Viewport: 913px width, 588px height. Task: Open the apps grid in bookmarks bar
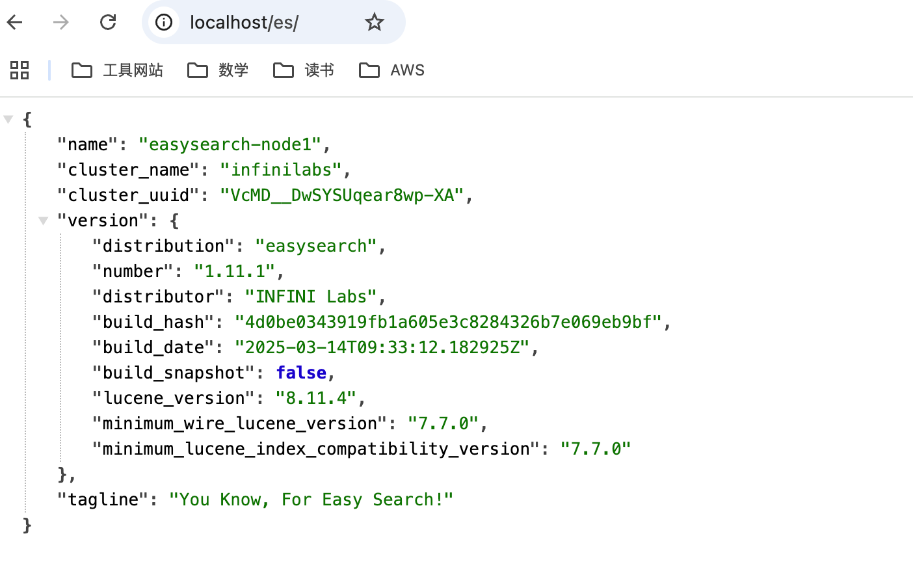pos(20,70)
